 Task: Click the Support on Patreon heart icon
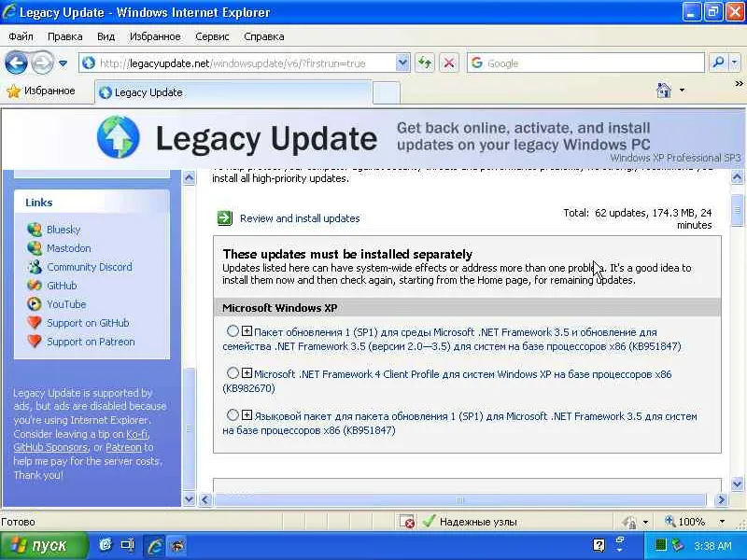35,342
